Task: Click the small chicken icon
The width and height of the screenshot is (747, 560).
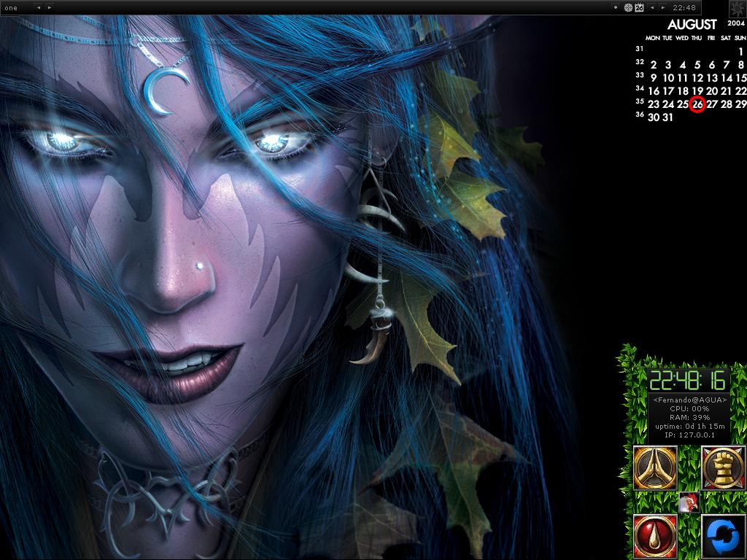Action: coord(689,503)
